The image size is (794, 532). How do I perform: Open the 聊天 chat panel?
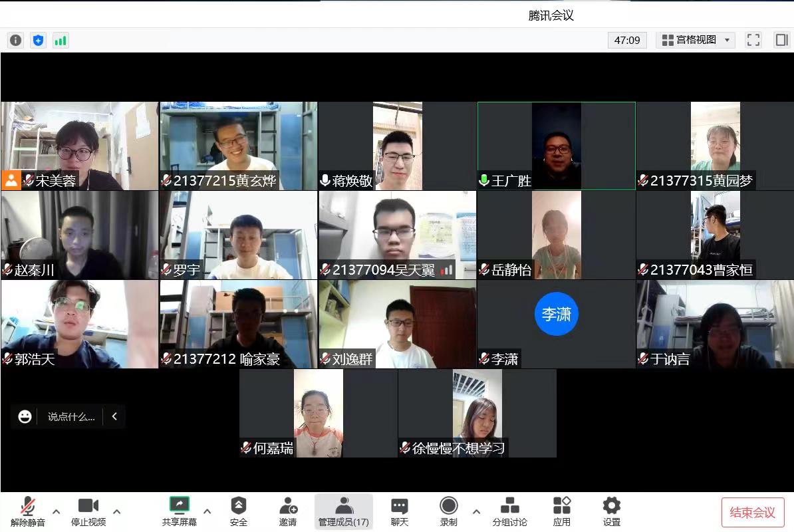click(400, 511)
